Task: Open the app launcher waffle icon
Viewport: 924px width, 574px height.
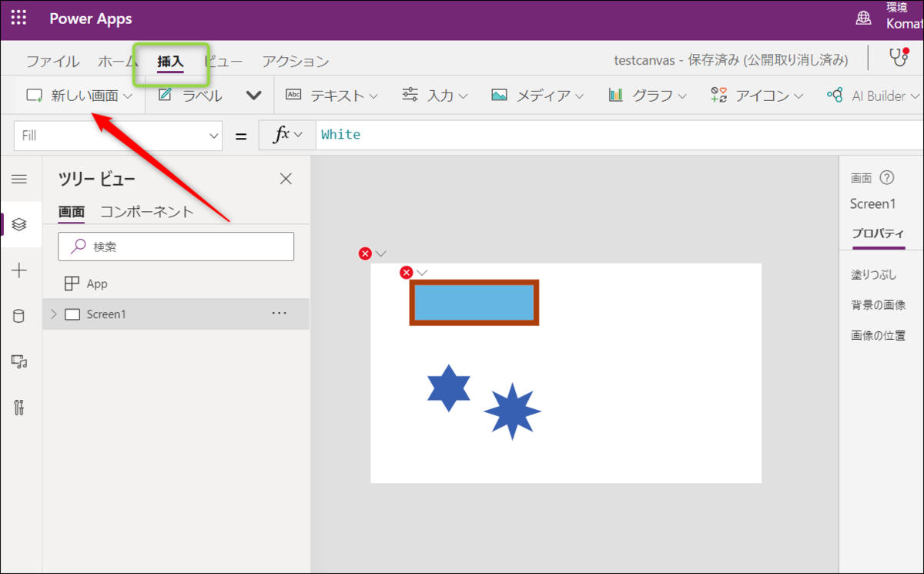Action: (x=19, y=18)
